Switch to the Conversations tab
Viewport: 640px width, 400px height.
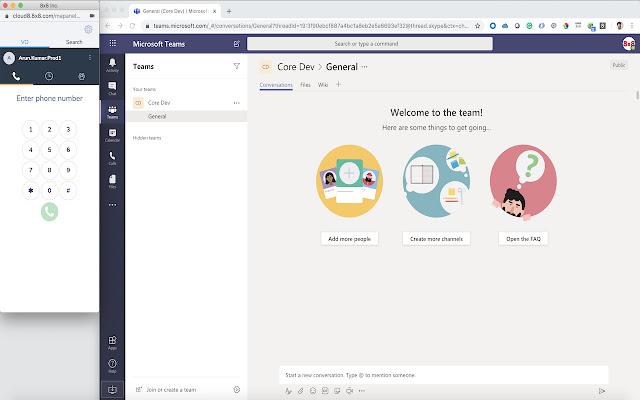tap(276, 85)
